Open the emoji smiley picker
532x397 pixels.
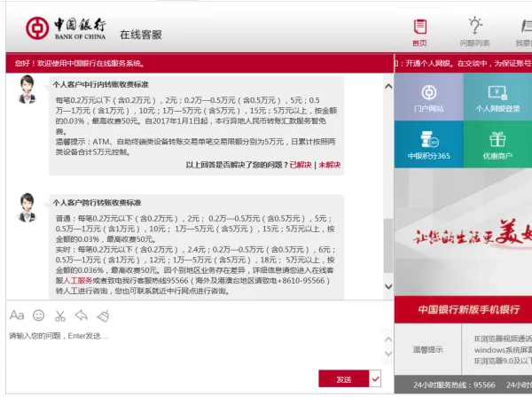coord(39,315)
